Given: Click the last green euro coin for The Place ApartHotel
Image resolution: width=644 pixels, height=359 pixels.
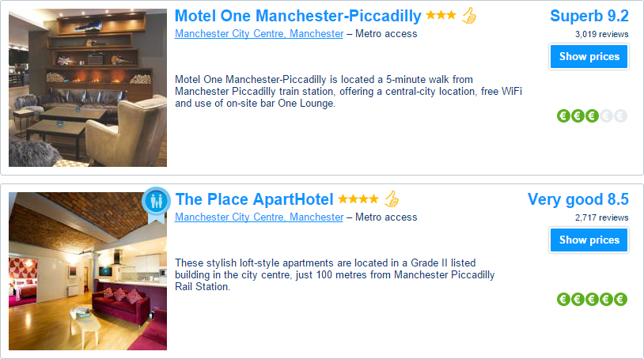Looking at the screenshot, I should click(620, 300).
